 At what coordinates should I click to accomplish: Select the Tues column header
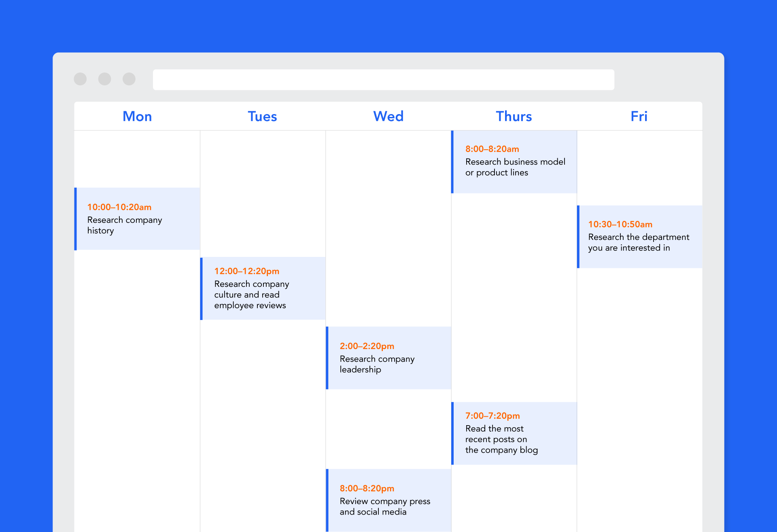click(x=263, y=117)
